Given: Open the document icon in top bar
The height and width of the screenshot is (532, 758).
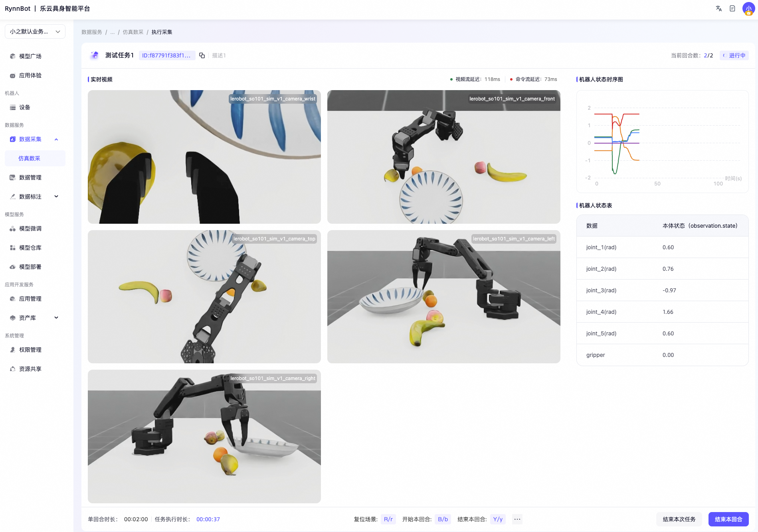Looking at the screenshot, I should (732, 8).
